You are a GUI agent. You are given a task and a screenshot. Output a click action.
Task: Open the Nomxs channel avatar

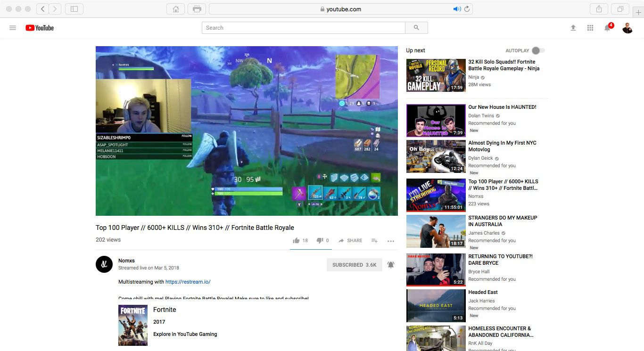[x=104, y=264]
